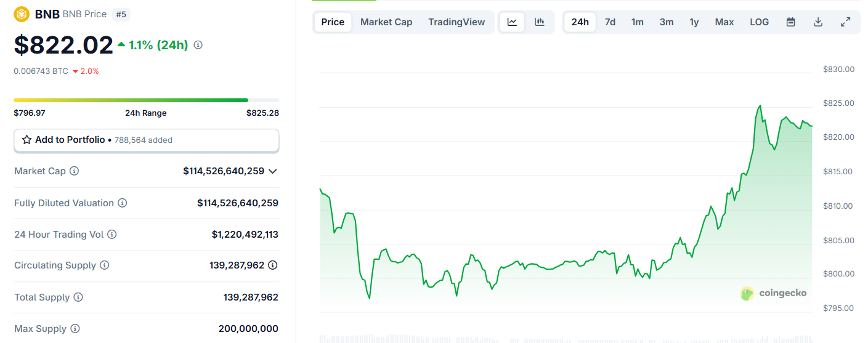Click the $830.00 y-axis label

[x=839, y=70]
